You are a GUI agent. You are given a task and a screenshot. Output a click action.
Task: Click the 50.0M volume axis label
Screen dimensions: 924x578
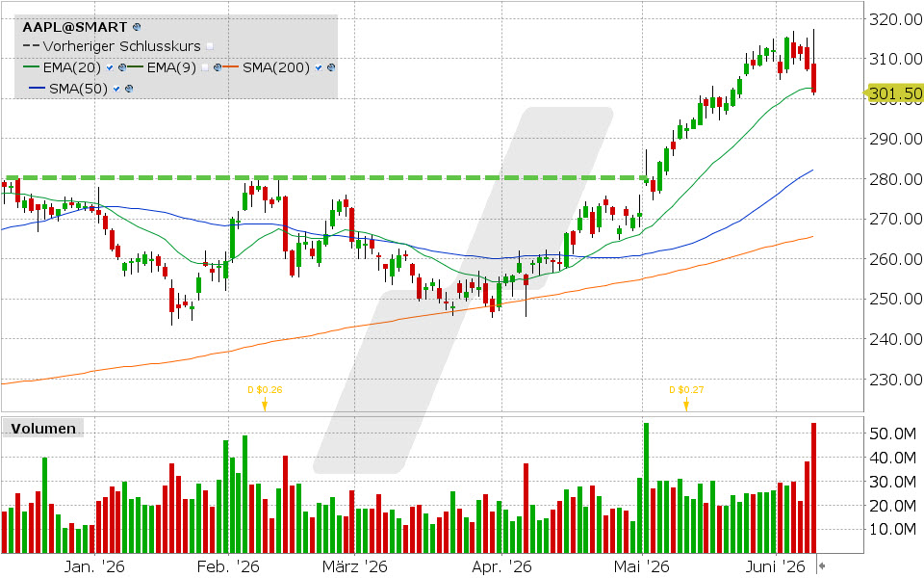point(893,434)
